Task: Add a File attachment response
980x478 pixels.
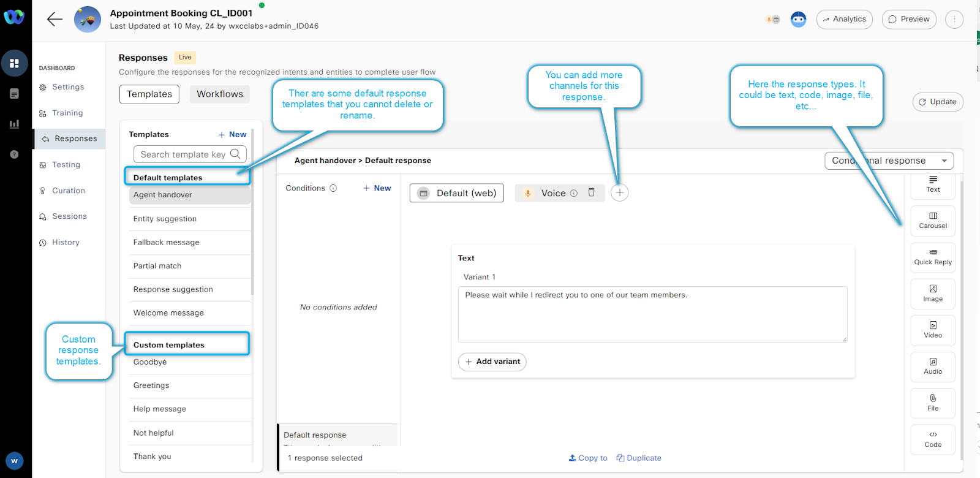Action: click(x=932, y=403)
